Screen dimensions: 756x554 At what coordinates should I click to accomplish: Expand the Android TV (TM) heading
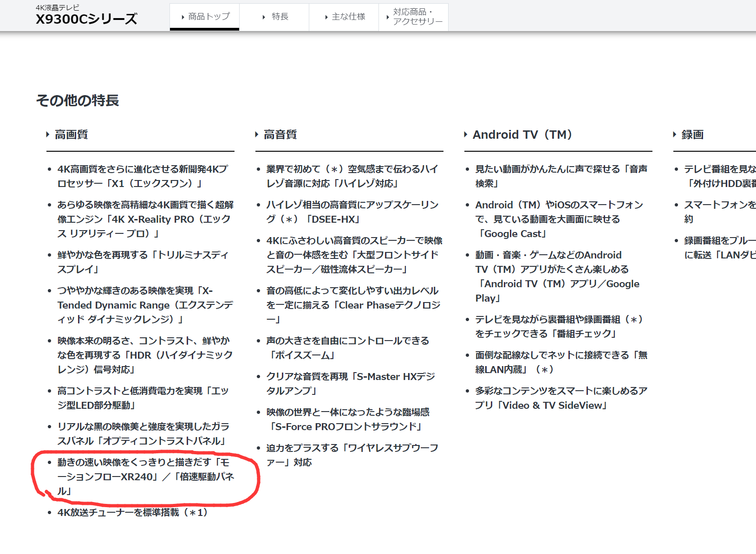click(x=522, y=135)
